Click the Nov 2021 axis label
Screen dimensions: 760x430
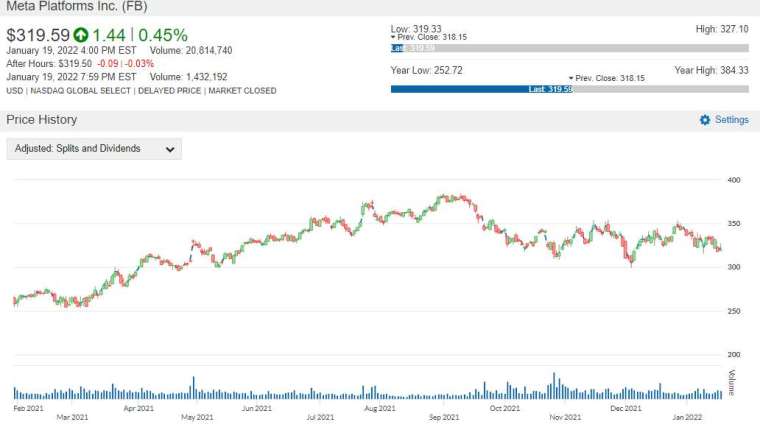pyautogui.click(x=565, y=417)
